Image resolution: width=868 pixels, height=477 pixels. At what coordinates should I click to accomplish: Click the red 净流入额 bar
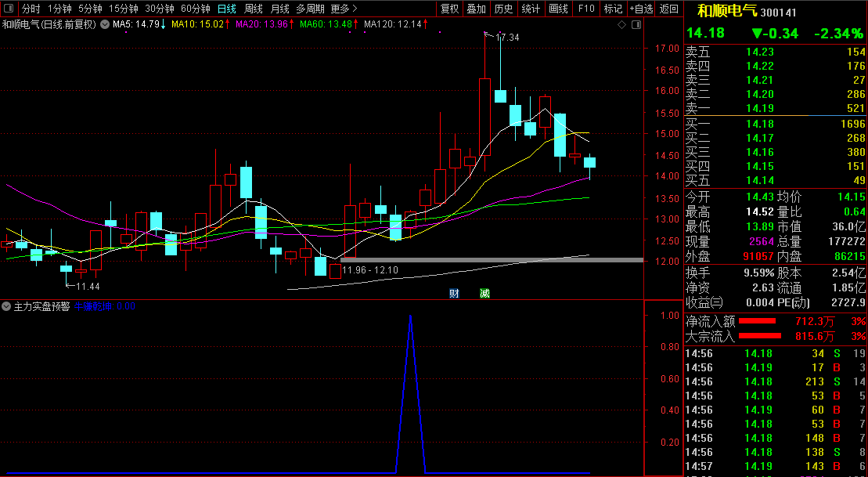[757, 321]
